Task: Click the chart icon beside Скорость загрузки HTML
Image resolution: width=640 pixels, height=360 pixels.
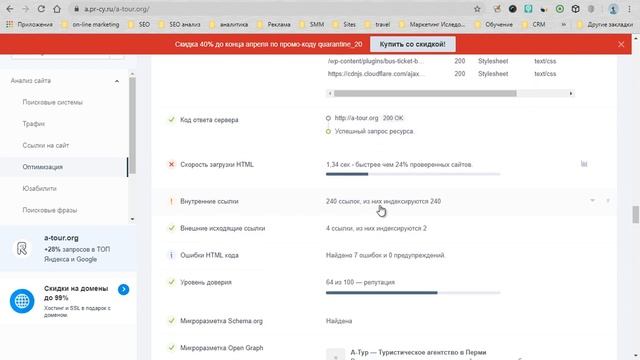Action: (x=584, y=164)
